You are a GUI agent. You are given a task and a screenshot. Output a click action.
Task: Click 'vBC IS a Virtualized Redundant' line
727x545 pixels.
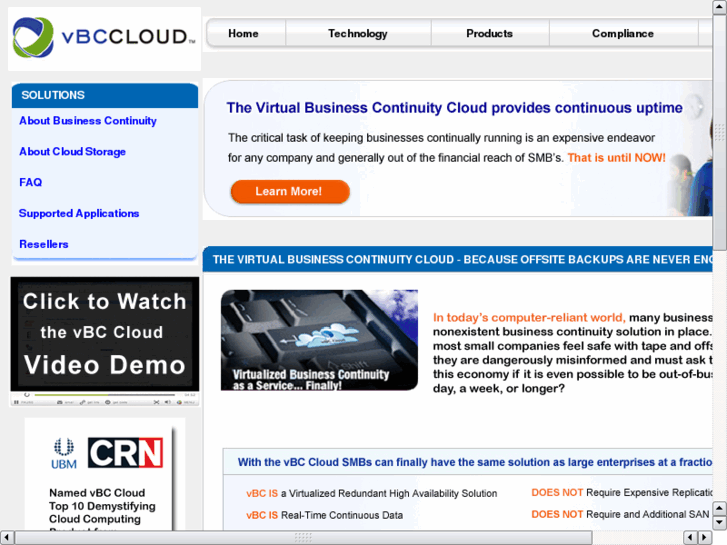click(x=371, y=494)
